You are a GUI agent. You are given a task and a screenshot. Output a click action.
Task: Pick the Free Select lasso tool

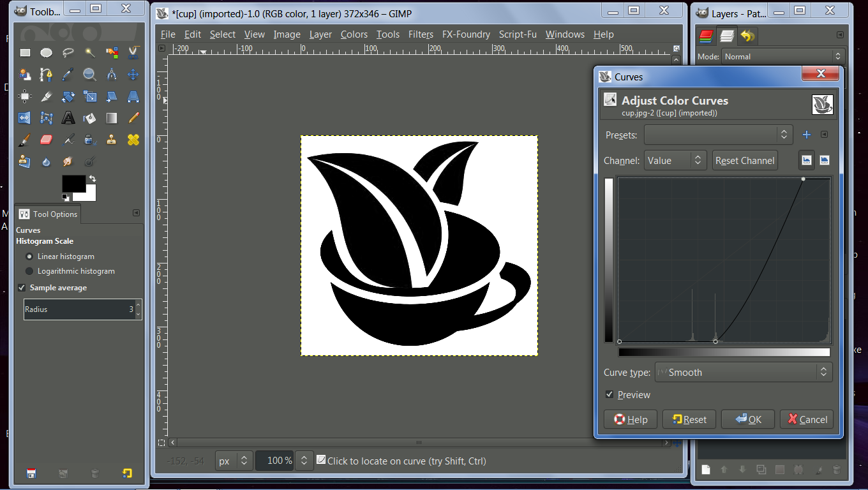point(68,53)
